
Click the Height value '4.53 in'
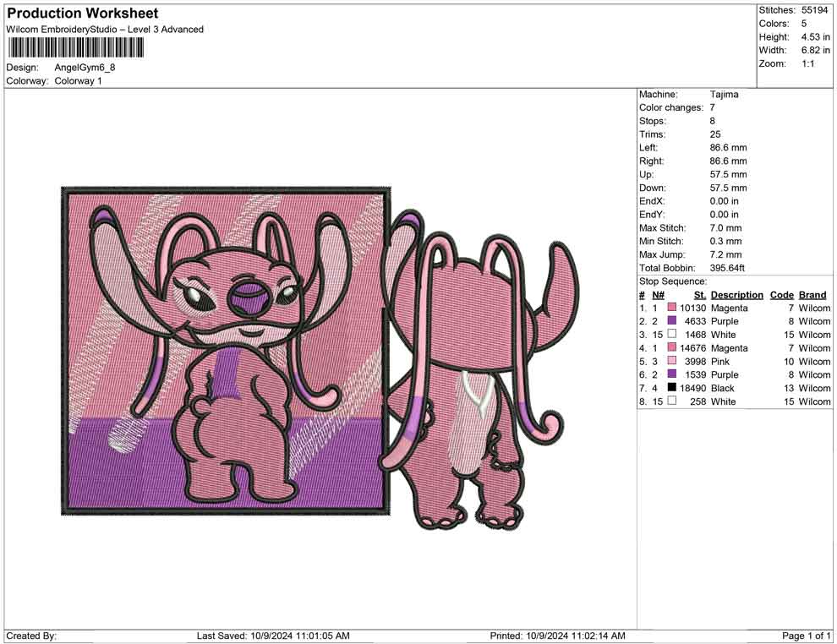815,37
